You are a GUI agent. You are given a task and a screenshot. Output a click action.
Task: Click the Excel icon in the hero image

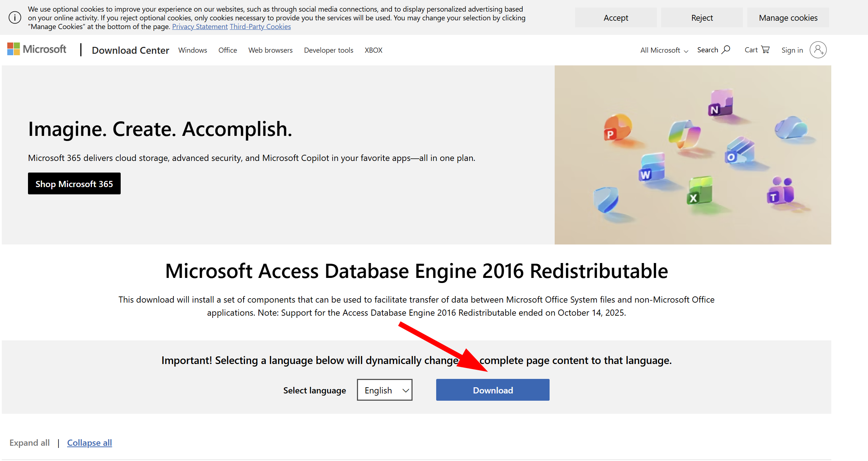pos(699,190)
